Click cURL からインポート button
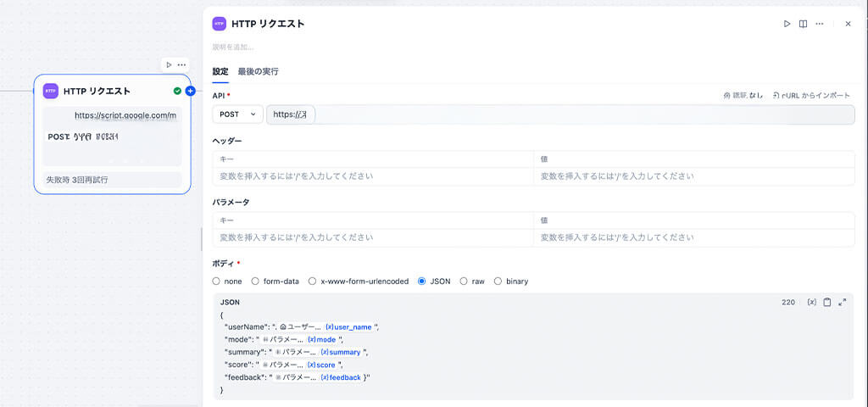 (x=811, y=96)
